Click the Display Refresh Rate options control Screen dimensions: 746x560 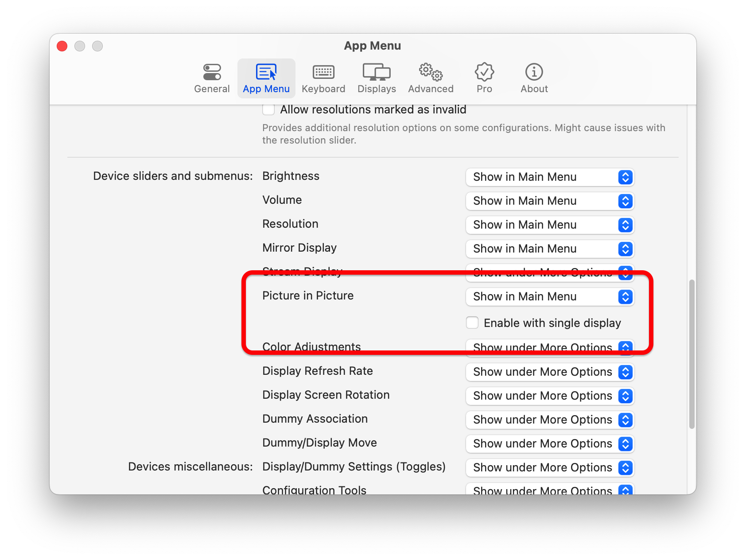(x=549, y=372)
